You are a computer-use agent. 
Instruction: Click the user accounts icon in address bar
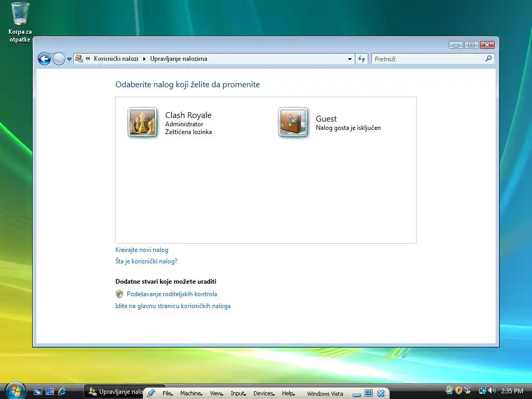pyautogui.click(x=79, y=59)
